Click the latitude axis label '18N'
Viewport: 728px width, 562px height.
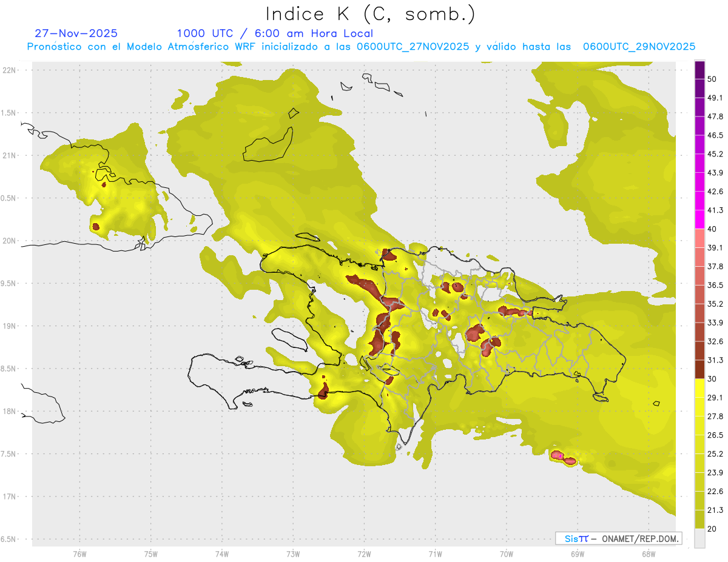[x=10, y=412]
